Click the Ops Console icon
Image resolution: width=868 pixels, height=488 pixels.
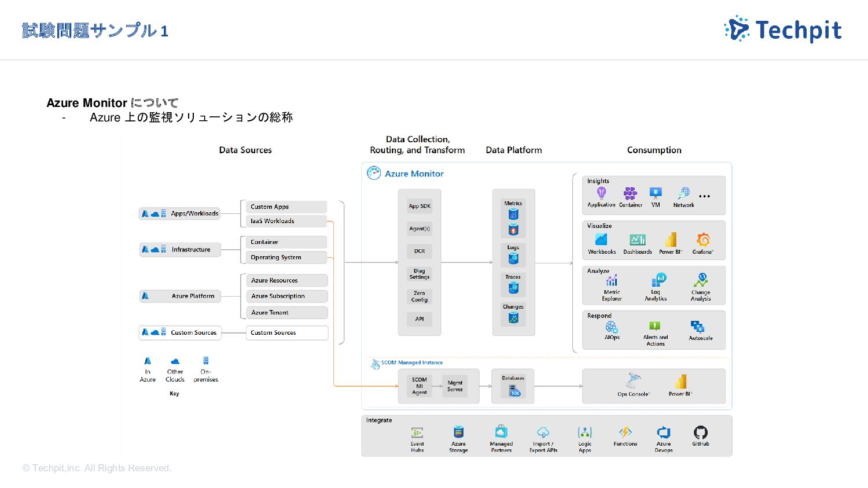pos(633,380)
